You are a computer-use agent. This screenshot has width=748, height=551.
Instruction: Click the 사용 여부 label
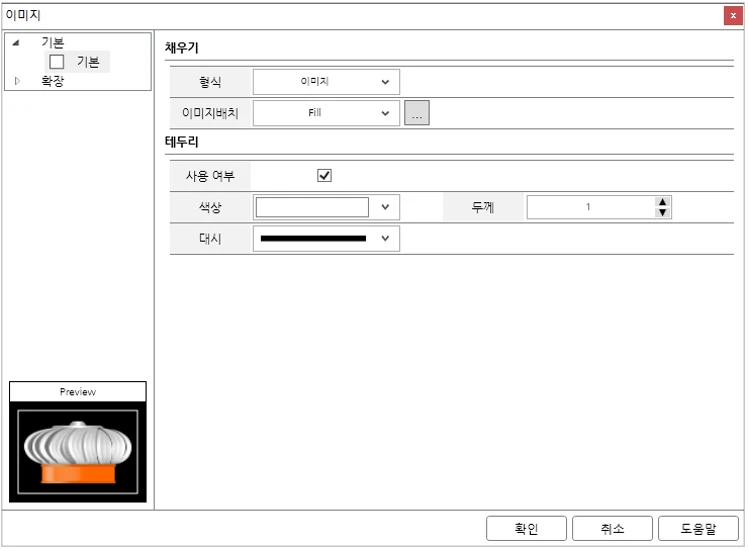pyautogui.click(x=210, y=176)
